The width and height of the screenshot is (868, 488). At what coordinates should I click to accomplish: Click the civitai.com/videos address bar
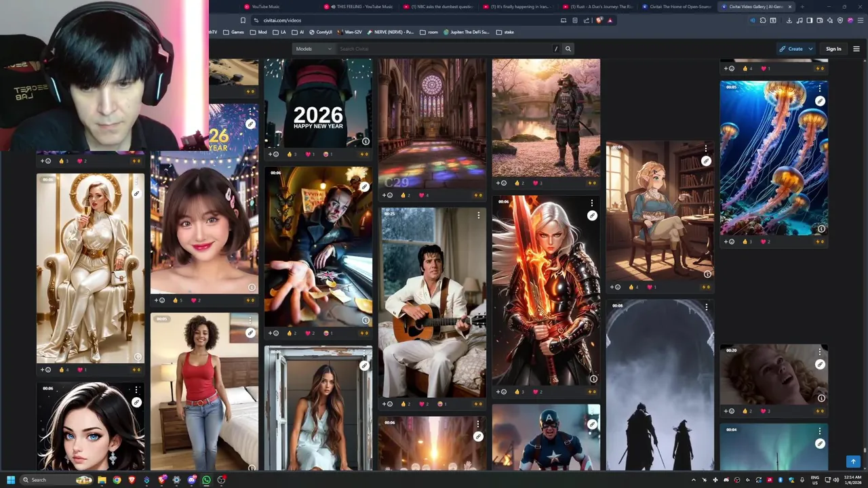coord(407,20)
